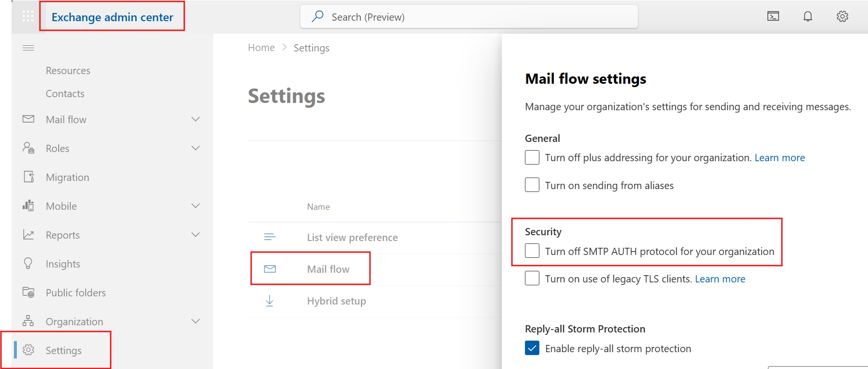The image size is (868, 369).
Task: Uncheck Enable reply-all storm protection
Action: 532,348
